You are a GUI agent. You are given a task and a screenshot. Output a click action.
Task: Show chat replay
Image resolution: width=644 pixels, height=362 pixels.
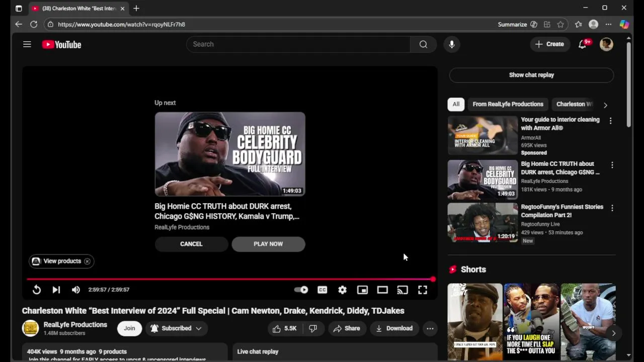click(531, 75)
